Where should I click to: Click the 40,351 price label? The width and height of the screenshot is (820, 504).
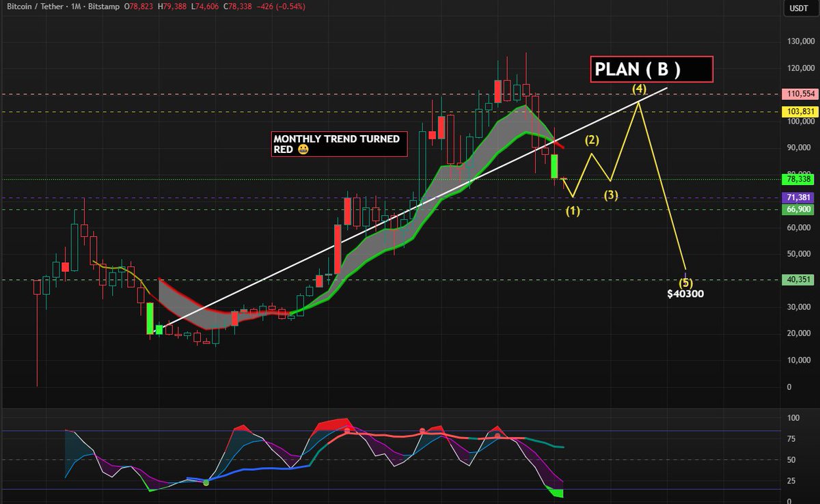click(797, 280)
